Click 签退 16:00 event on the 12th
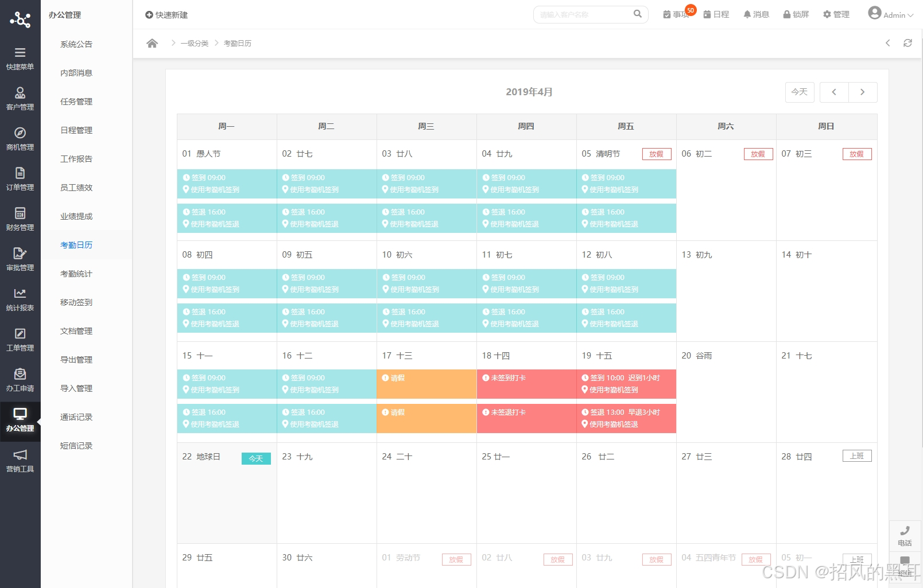The height and width of the screenshot is (588, 923). pyautogui.click(x=626, y=318)
